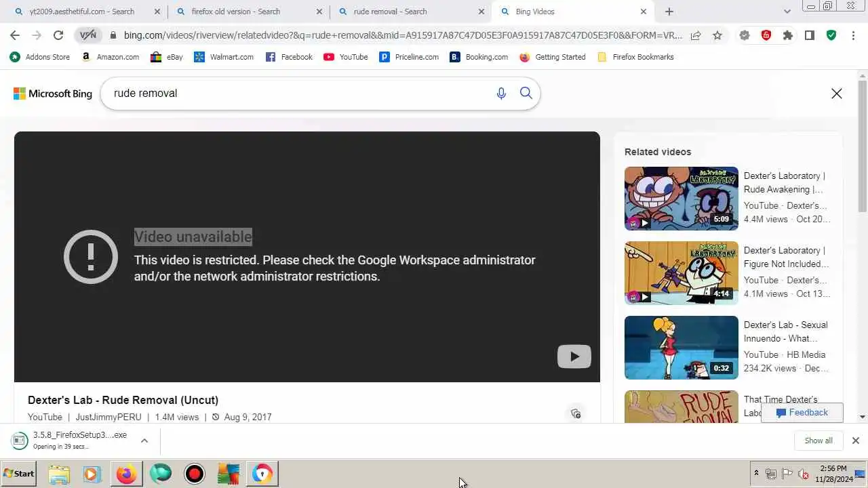
Task: Close the downloads bar
Action: [855, 441]
